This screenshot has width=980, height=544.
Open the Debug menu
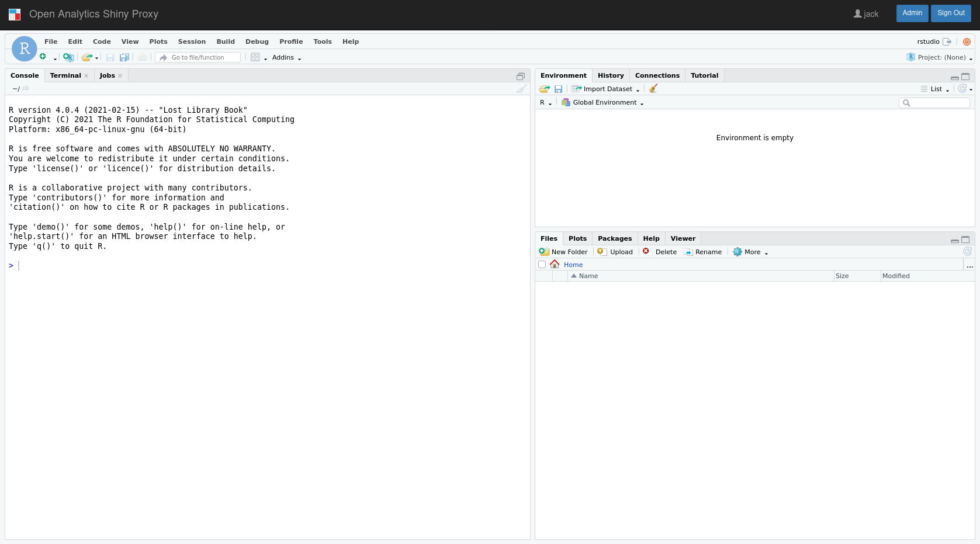pos(257,41)
